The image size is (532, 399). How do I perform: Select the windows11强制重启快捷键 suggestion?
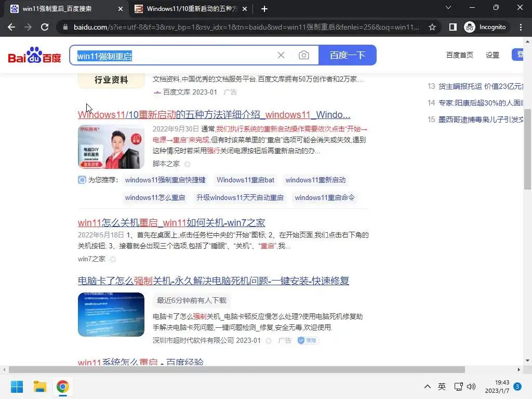165,180
